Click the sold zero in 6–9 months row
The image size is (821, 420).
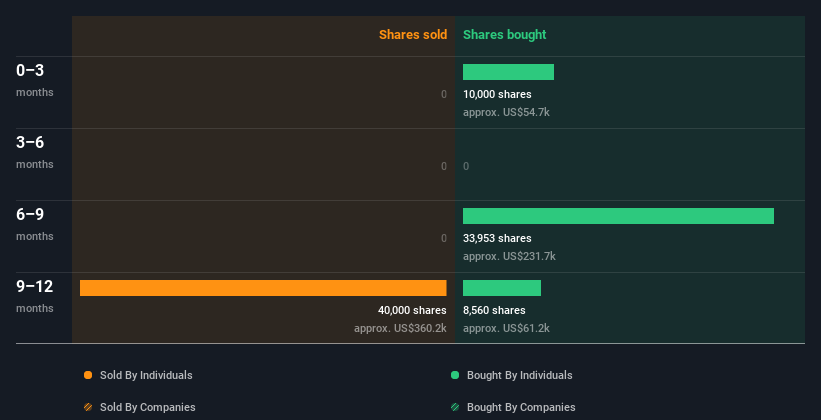click(x=444, y=238)
